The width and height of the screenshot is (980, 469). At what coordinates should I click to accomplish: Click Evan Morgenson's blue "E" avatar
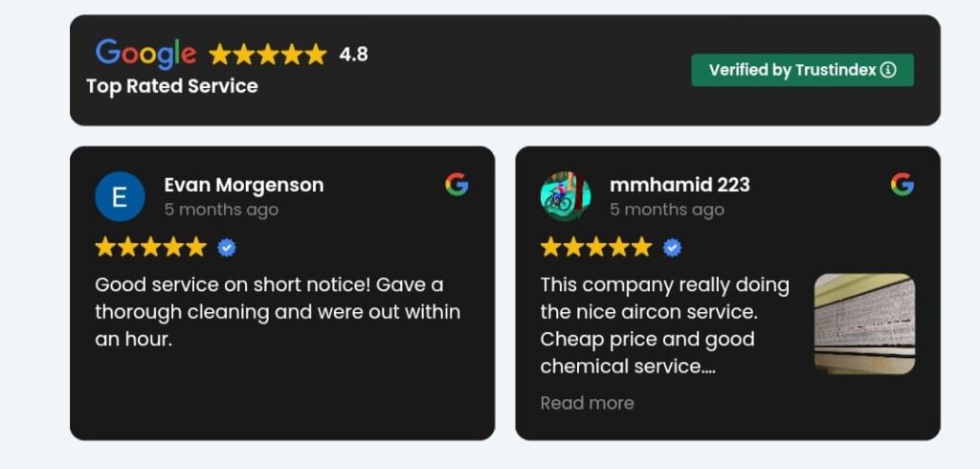point(120,197)
